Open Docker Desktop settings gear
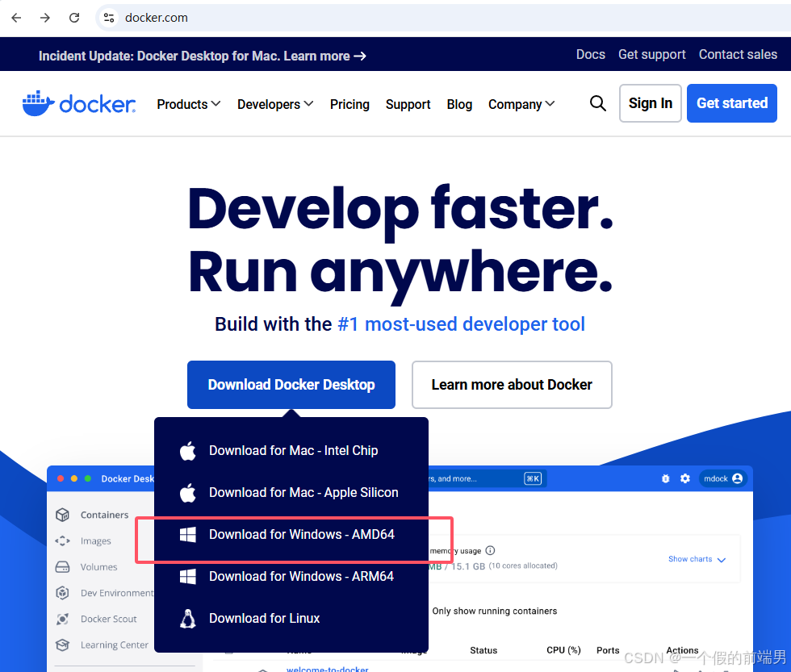 pos(685,478)
